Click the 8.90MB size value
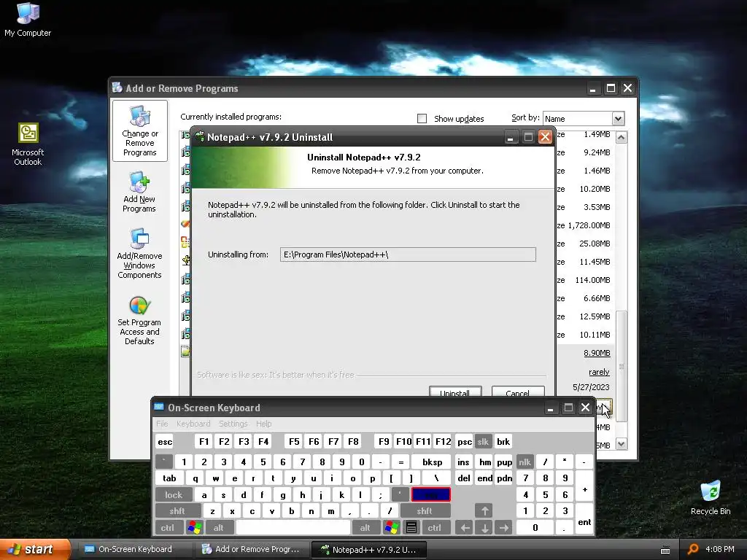 click(597, 353)
